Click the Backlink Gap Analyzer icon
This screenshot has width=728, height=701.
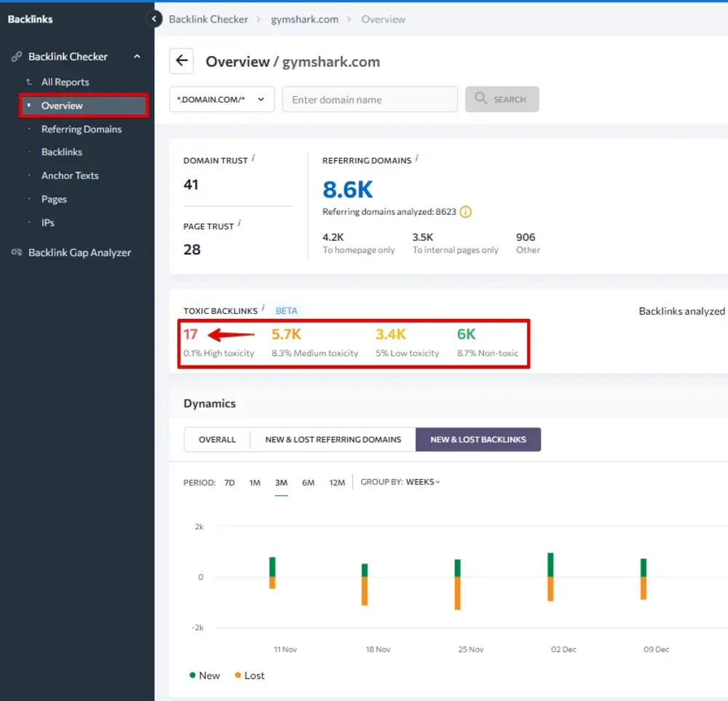coord(17,253)
